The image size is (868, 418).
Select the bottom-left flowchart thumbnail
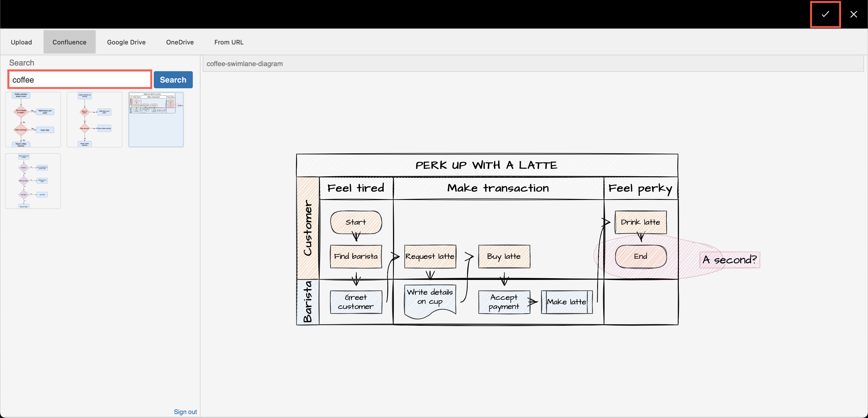pos(33,181)
